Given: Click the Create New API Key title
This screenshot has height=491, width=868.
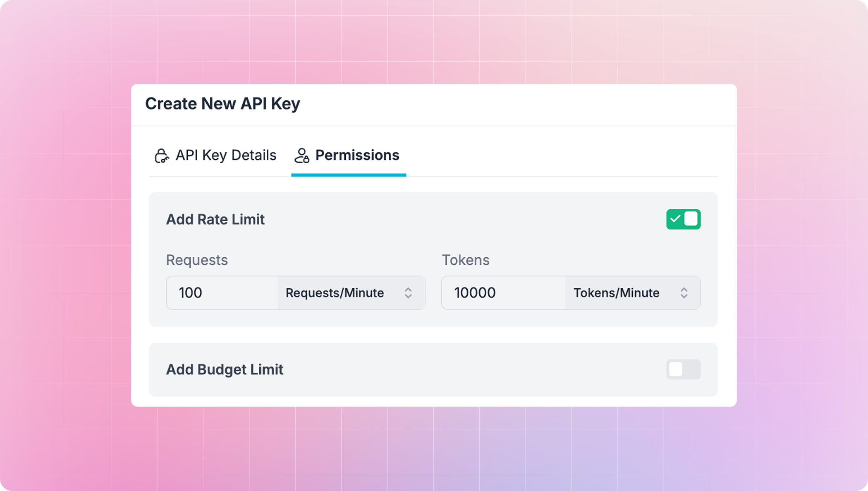Looking at the screenshot, I should pos(222,104).
